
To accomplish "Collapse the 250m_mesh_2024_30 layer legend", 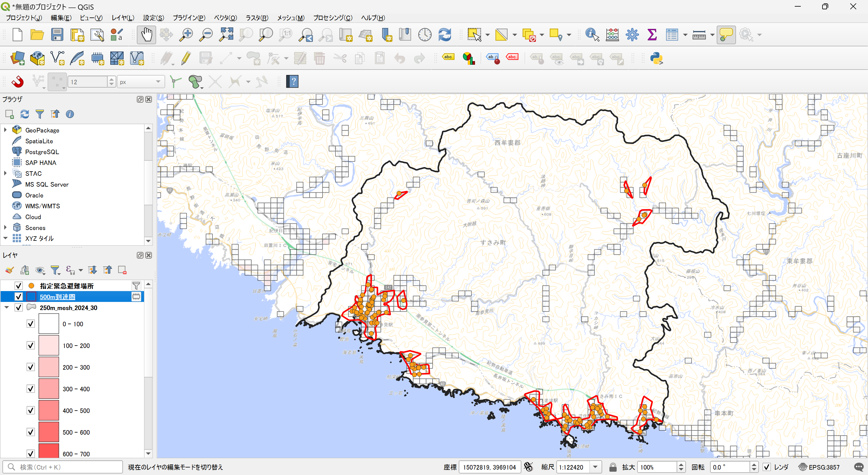I will [6, 307].
